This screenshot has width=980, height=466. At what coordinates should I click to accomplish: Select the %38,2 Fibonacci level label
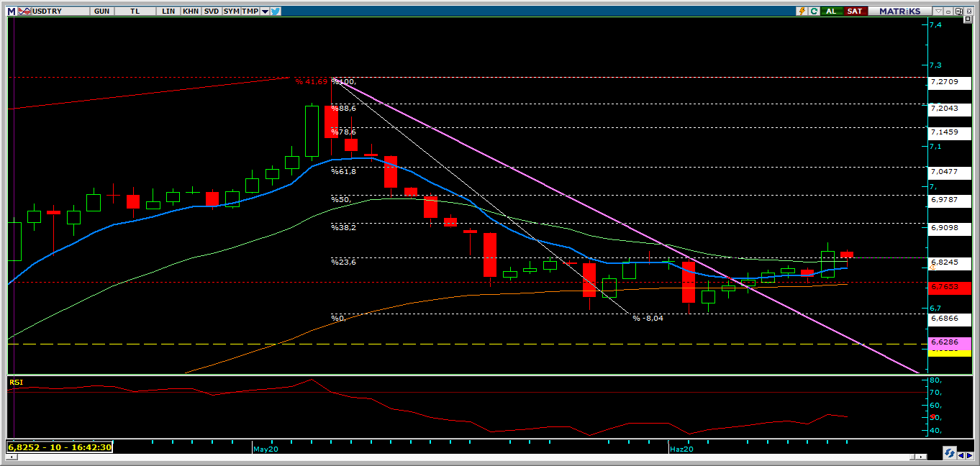coord(343,227)
